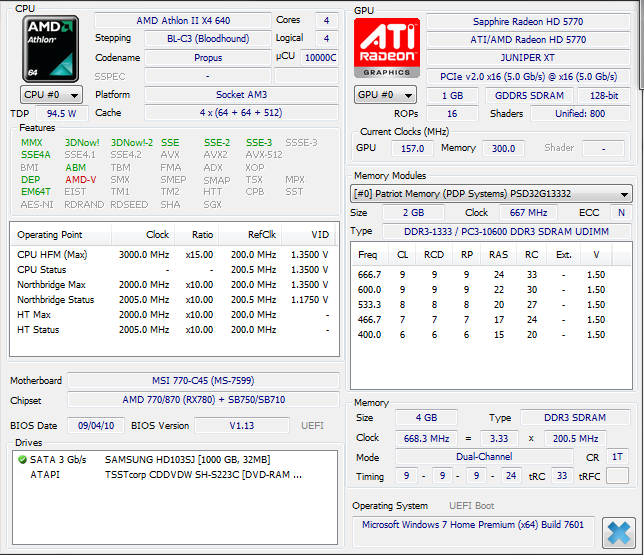Click the GPU memory clock value 300.0
The image size is (644, 555).
click(504, 148)
